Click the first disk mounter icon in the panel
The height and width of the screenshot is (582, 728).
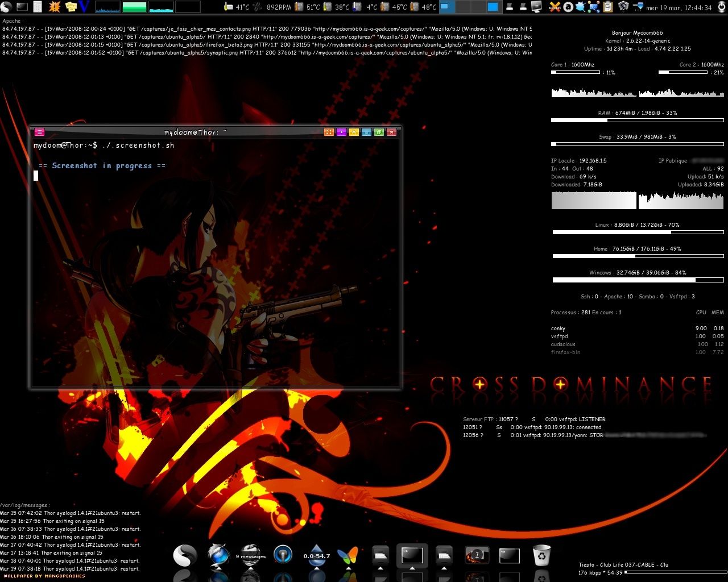(509, 7)
